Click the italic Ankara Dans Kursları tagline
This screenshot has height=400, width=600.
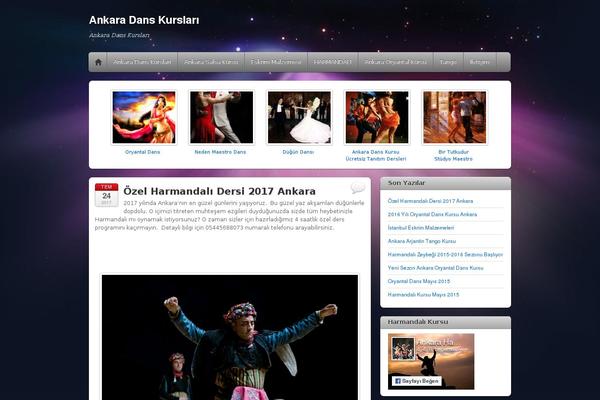click(119, 35)
